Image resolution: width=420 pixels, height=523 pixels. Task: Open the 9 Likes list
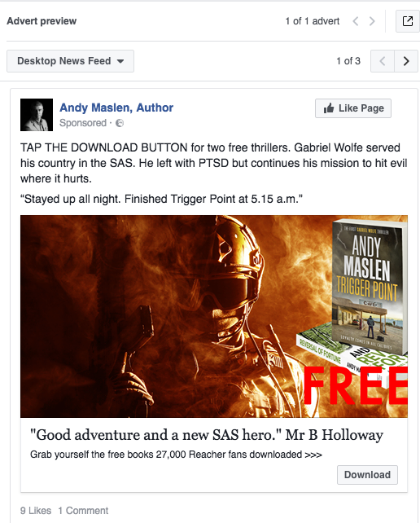point(36,510)
